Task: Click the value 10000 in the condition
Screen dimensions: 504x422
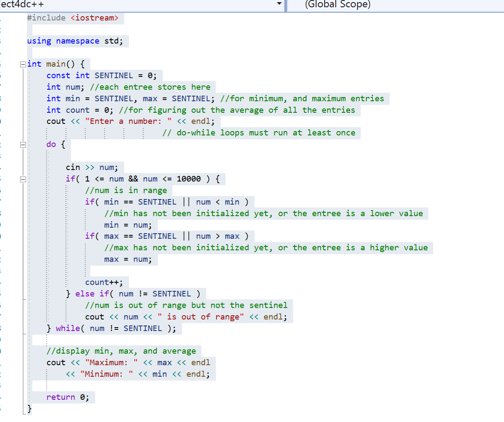Action: (189, 179)
